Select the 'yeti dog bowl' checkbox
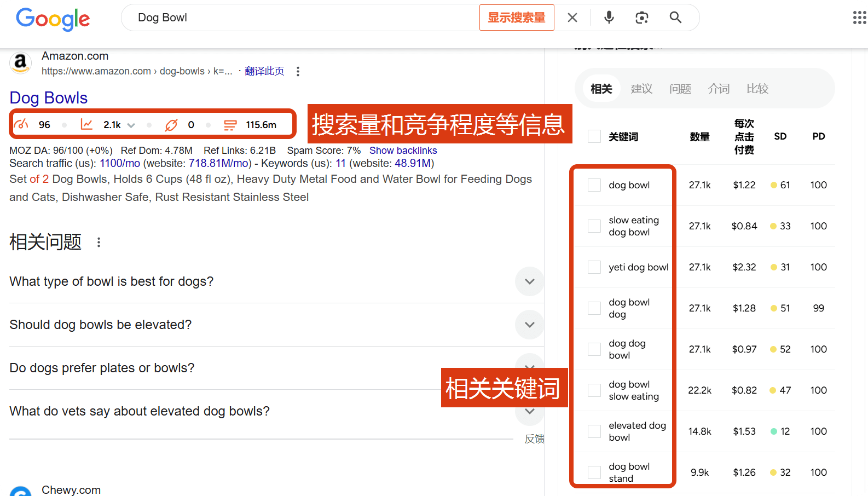Screen dimensions: 868x496 (594, 267)
